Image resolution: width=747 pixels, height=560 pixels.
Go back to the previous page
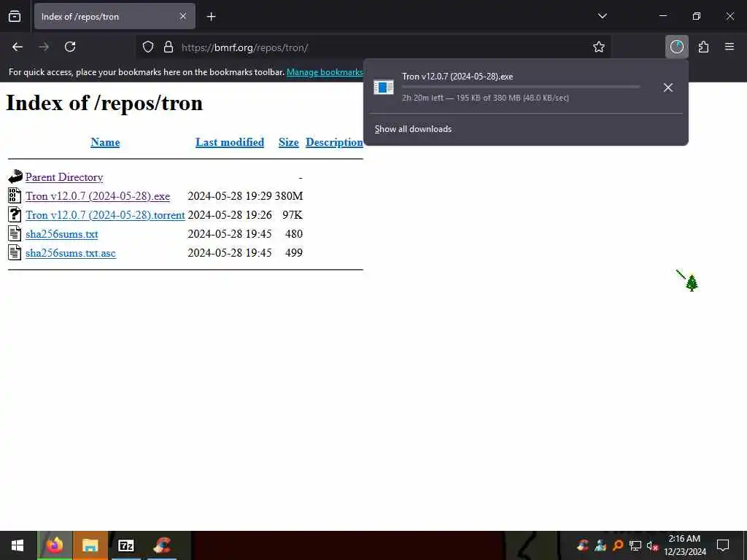tap(18, 47)
